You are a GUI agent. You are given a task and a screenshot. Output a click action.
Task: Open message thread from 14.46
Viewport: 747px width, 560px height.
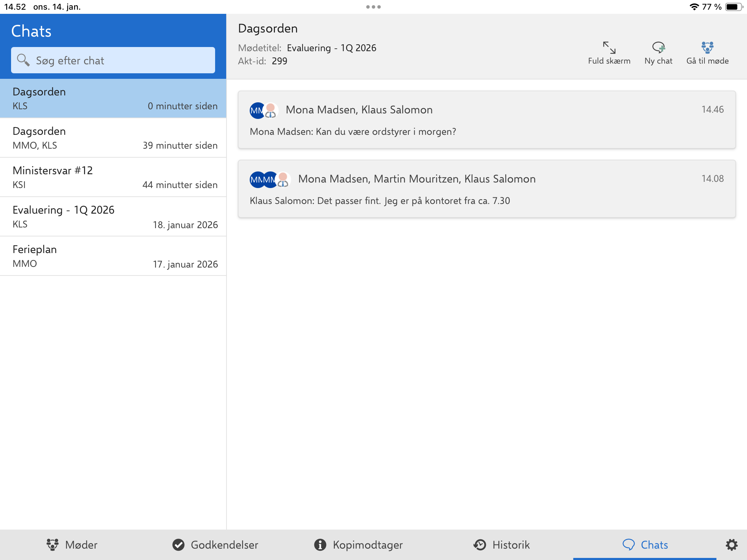[487, 120]
